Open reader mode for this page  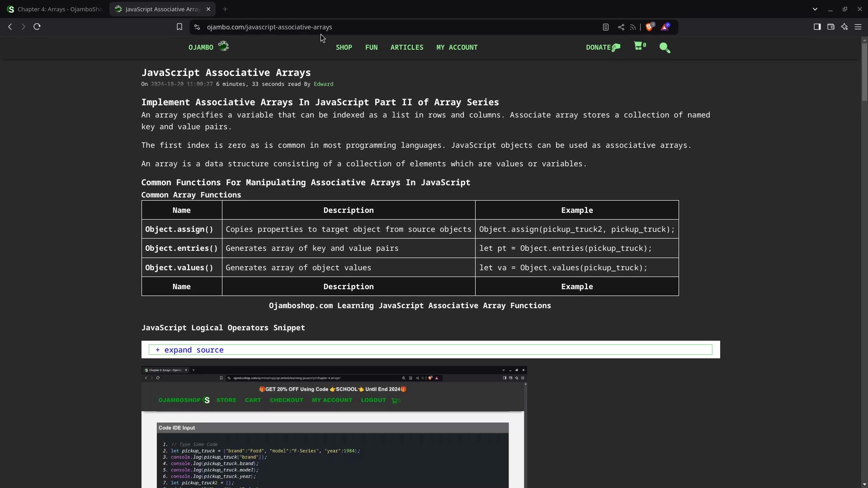tap(606, 27)
